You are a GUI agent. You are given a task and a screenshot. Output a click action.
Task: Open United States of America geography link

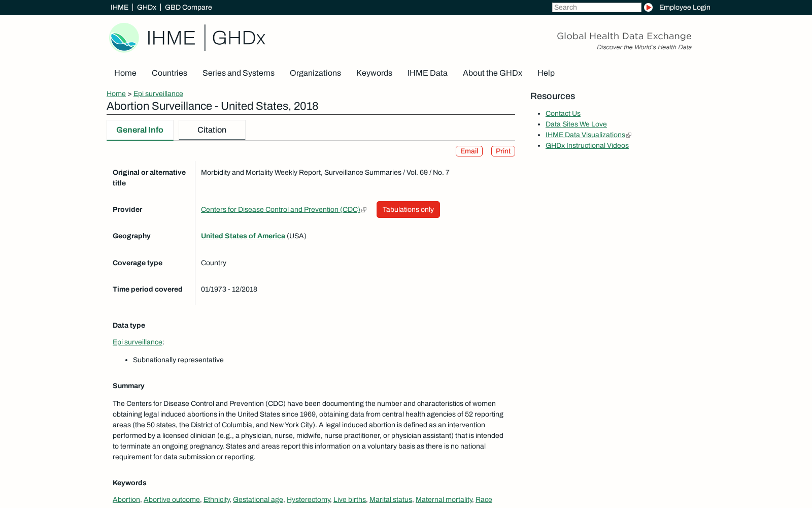[x=243, y=236]
